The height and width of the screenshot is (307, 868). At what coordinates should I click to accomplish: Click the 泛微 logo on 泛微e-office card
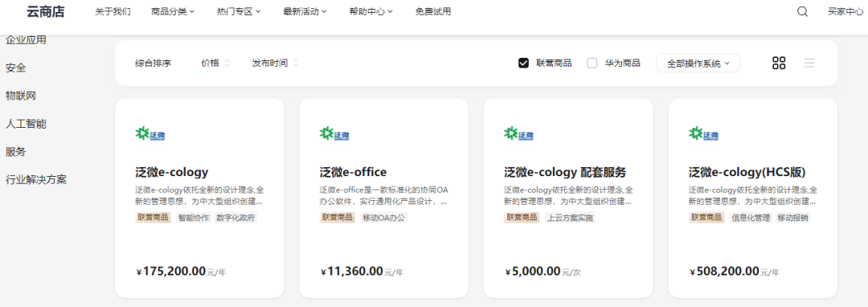pos(334,134)
